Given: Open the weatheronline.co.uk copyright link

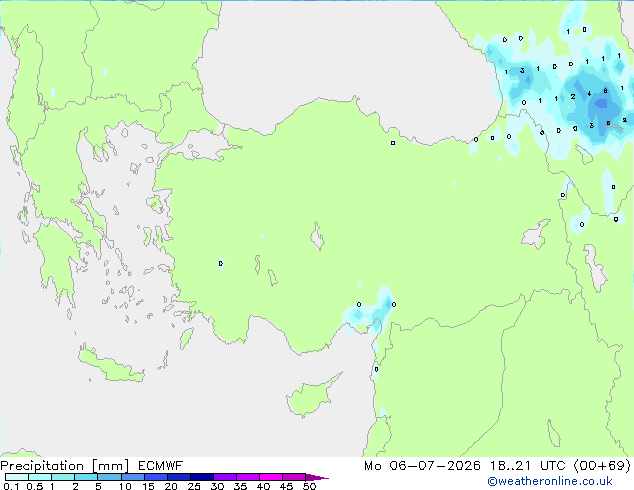Looking at the screenshot, I should point(549,481).
